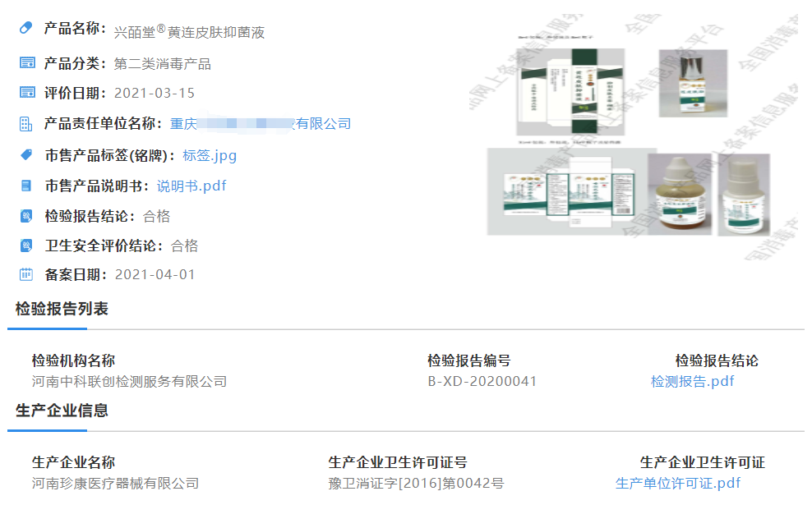The width and height of the screenshot is (812, 505).
Task: Click product name 兴皕堂黄连皮肤抑菌液
Action: pos(189,31)
